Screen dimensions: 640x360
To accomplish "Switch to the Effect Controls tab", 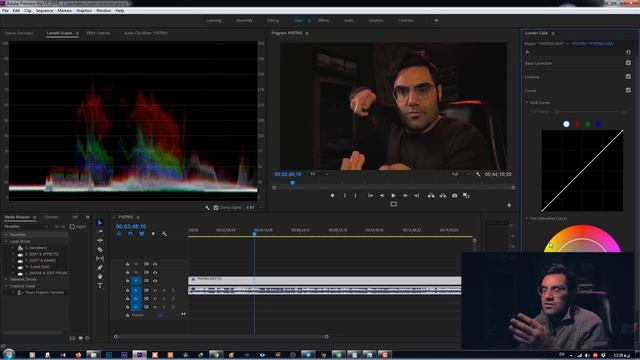I will click(98, 33).
